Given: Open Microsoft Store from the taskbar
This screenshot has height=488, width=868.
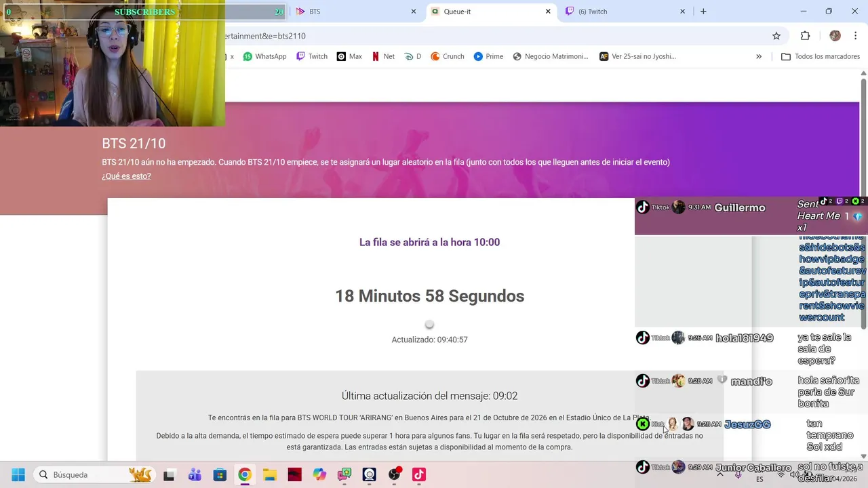Looking at the screenshot, I should pyautogui.click(x=220, y=474).
